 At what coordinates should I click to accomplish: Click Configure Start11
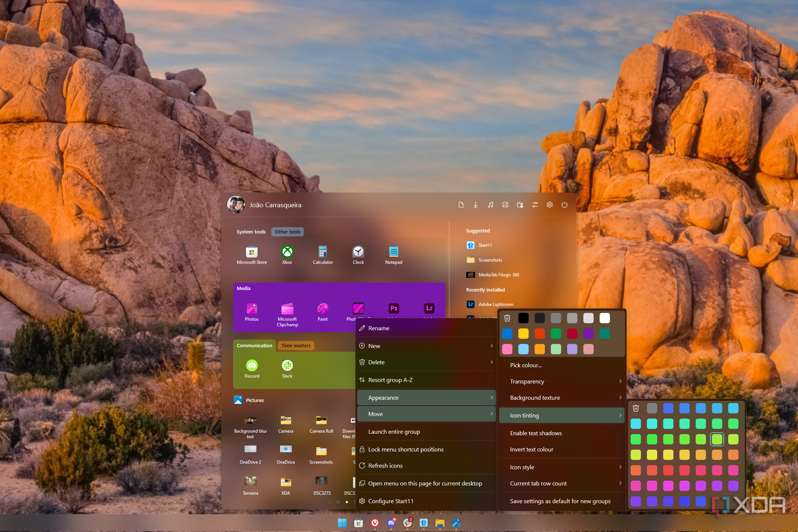(426, 501)
